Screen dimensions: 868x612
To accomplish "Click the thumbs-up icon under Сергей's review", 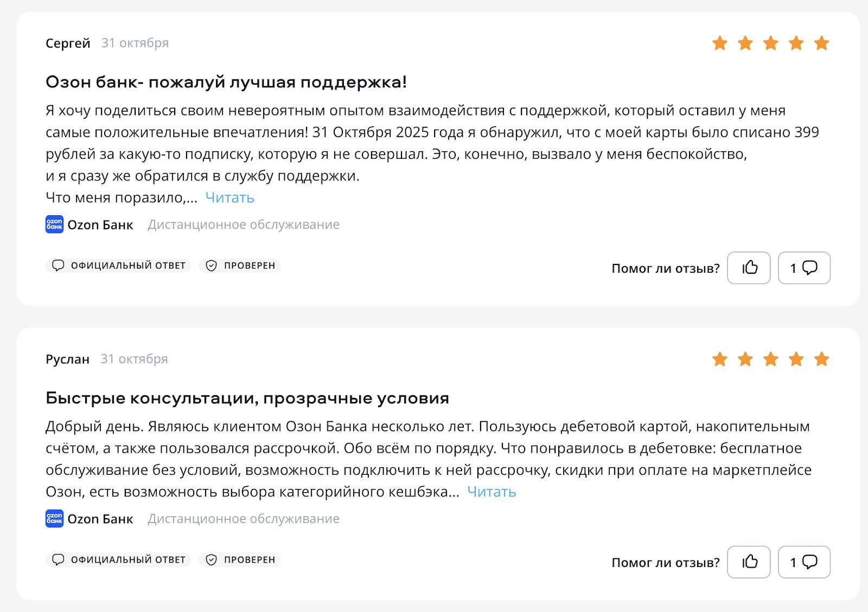I will [x=749, y=267].
